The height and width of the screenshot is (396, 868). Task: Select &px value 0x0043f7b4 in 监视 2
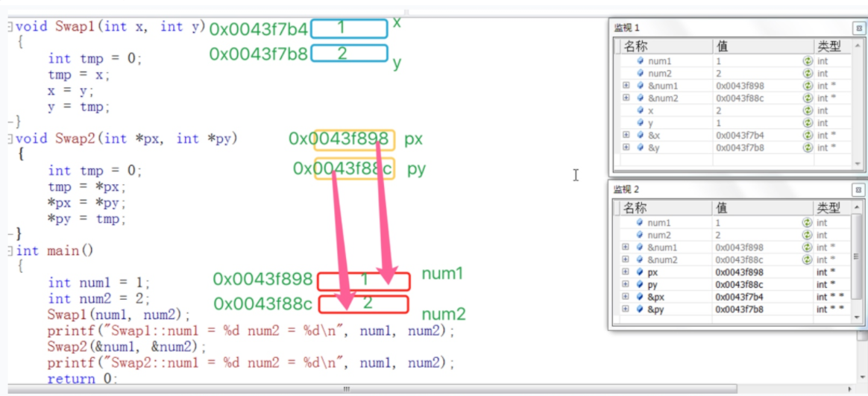(740, 297)
